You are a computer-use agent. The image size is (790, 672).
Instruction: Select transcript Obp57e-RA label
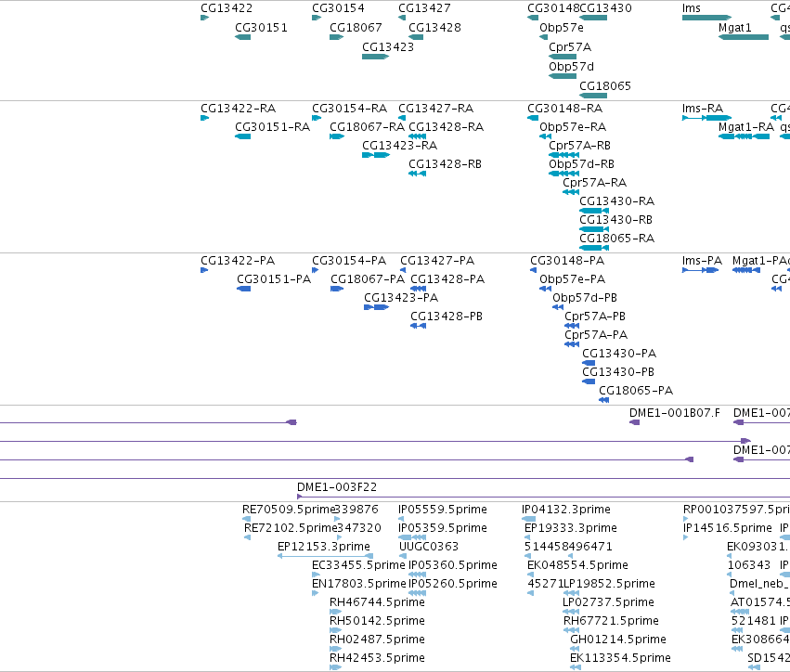[x=573, y=127]
